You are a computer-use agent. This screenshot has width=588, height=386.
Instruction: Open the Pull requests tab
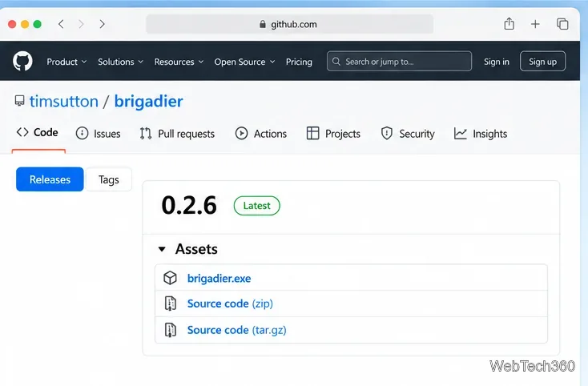tap(177, 134)
